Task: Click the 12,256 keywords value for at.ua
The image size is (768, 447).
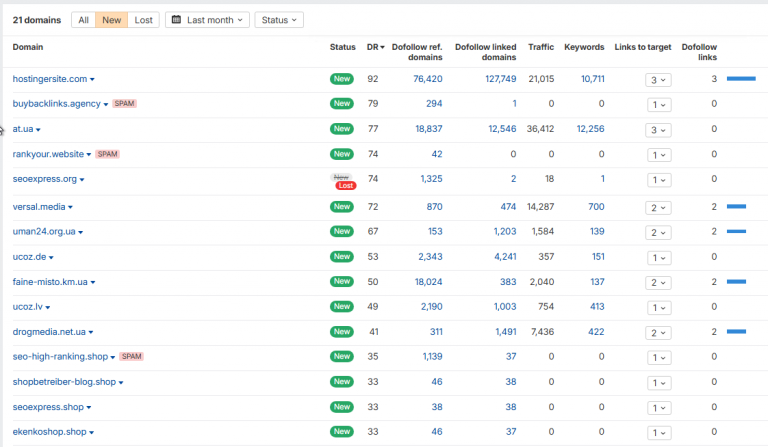Action: 590,129
